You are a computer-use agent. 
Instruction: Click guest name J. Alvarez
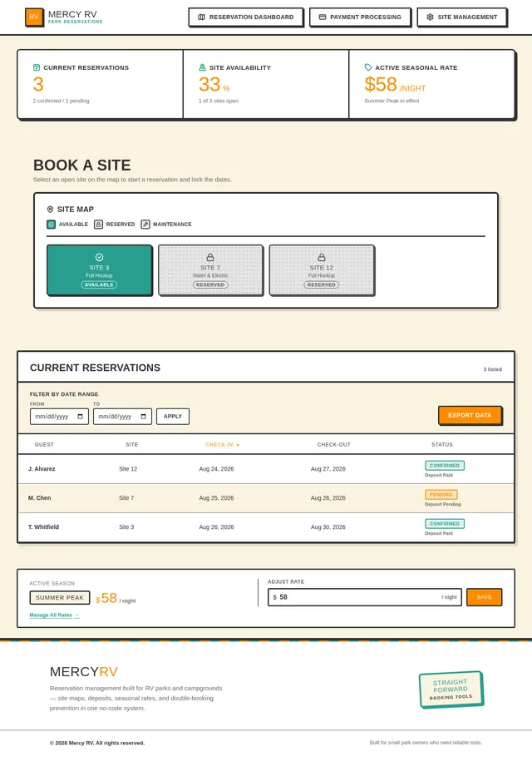click(x=42, y=469)
